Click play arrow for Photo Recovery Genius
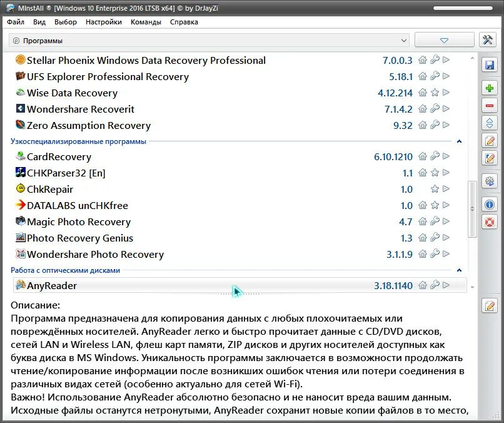 [446, 237]
